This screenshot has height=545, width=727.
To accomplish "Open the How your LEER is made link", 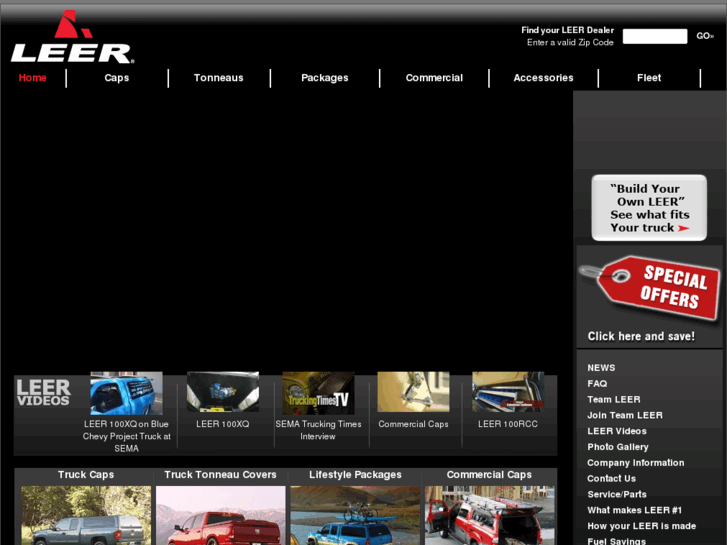I will (x=642, y=526).
